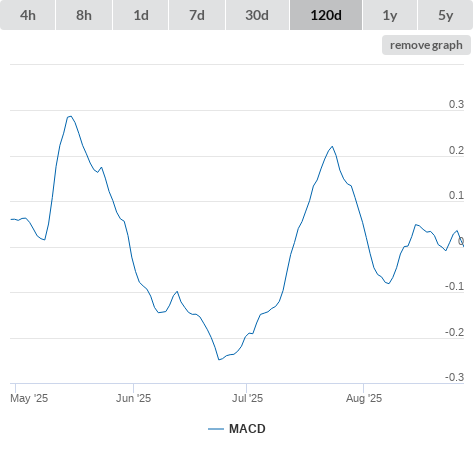Select the active 120d tab
Screen dimensions: 474x455
point(326,15)
